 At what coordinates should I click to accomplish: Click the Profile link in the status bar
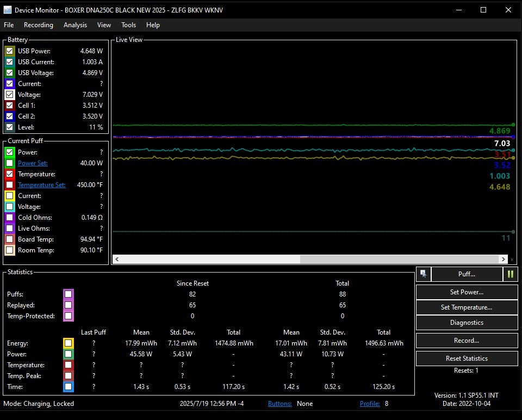coord(370,404)
